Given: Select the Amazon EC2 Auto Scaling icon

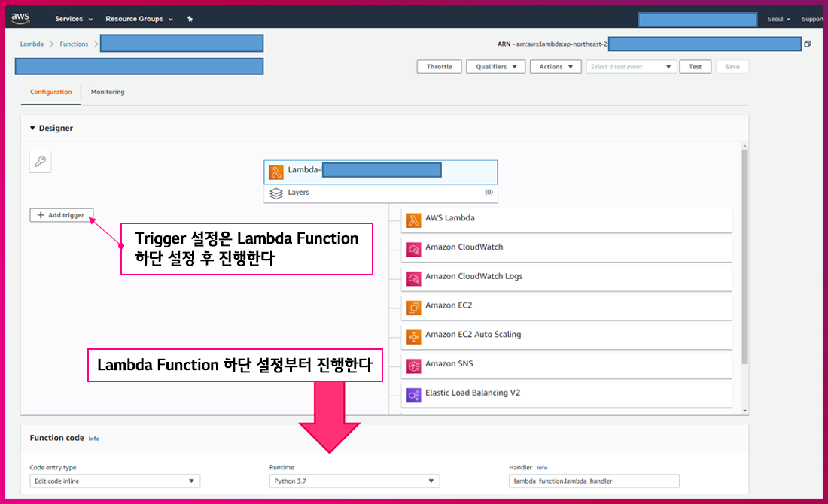Looking at the screenshot, I should pyautogui.click(x=413, y=336).
